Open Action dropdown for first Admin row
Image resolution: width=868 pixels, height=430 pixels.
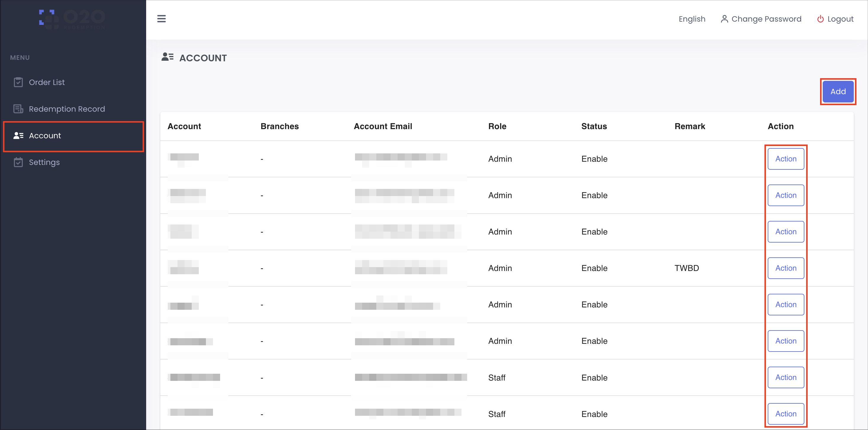(786, 159)
